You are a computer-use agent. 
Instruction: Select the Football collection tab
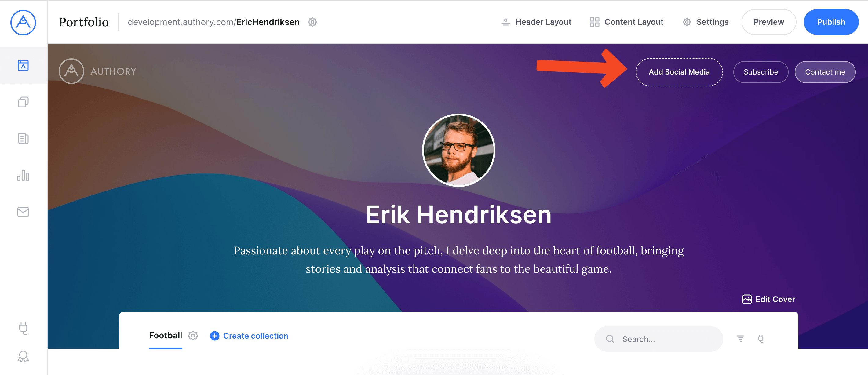(x=166, y=335)
